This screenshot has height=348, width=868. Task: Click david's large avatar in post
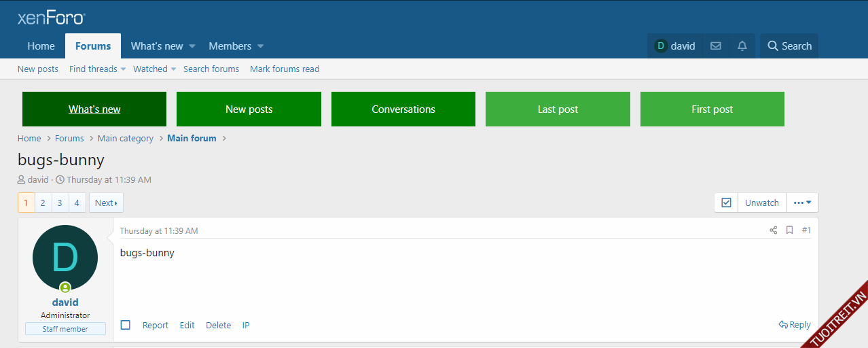point(65,258)
